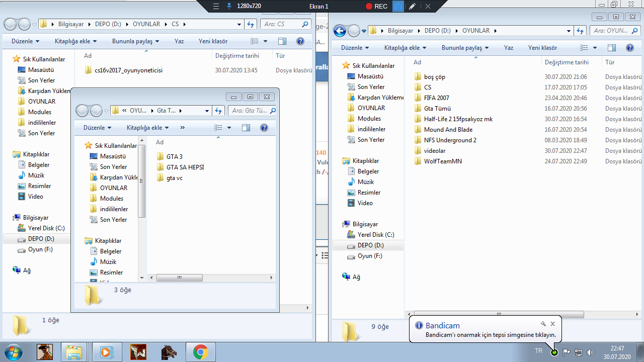The height and width of the screenshot is (362, 644).
Task: Toggle the preview pane in CS window
Action: (x=282, y=41)
